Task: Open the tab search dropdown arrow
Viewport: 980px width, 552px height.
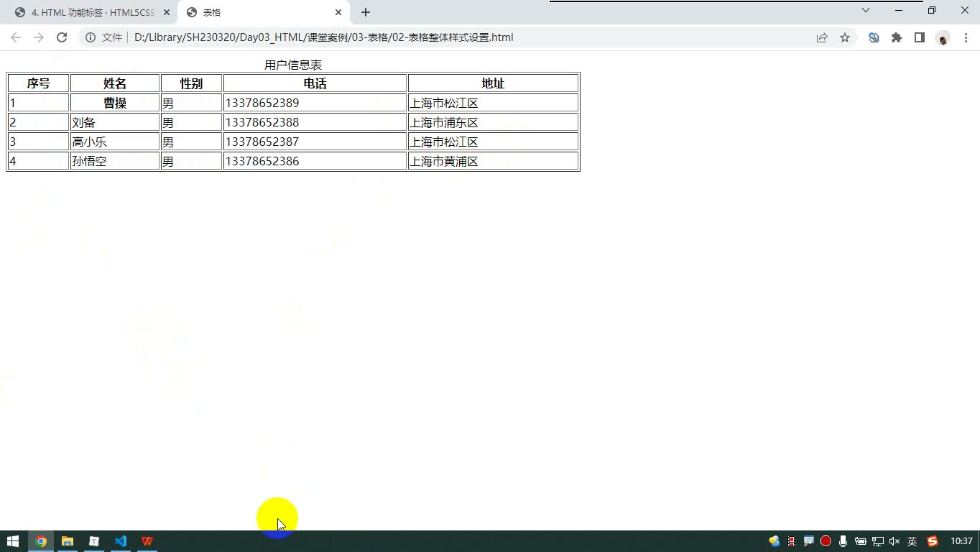Action: pos(866,10)
